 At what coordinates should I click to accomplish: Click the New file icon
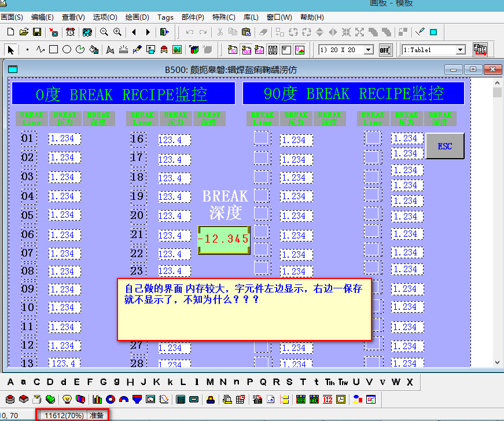11,32
